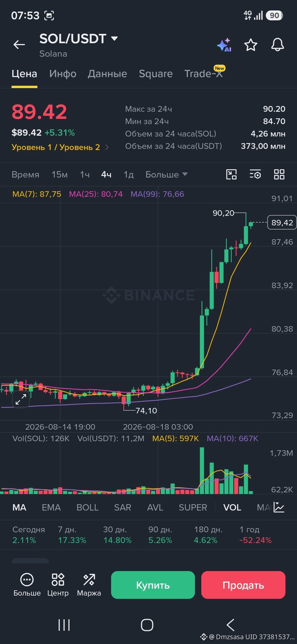The image size is (297, 644).
Task: Open the Trade-X tab
Action: (204, 74)
